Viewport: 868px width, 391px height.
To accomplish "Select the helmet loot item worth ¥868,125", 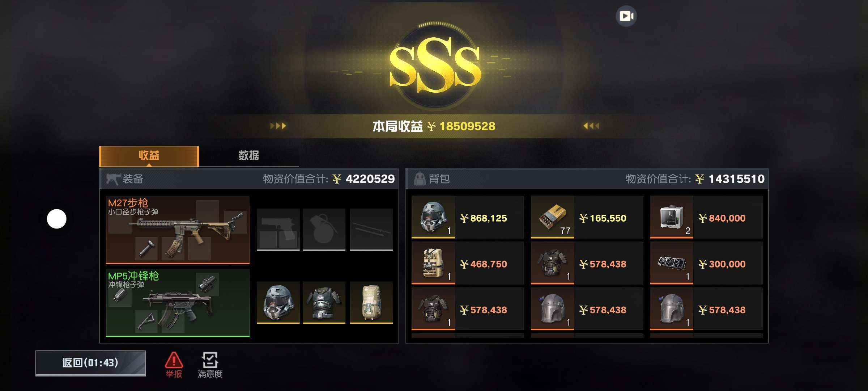I will [468, 217].
